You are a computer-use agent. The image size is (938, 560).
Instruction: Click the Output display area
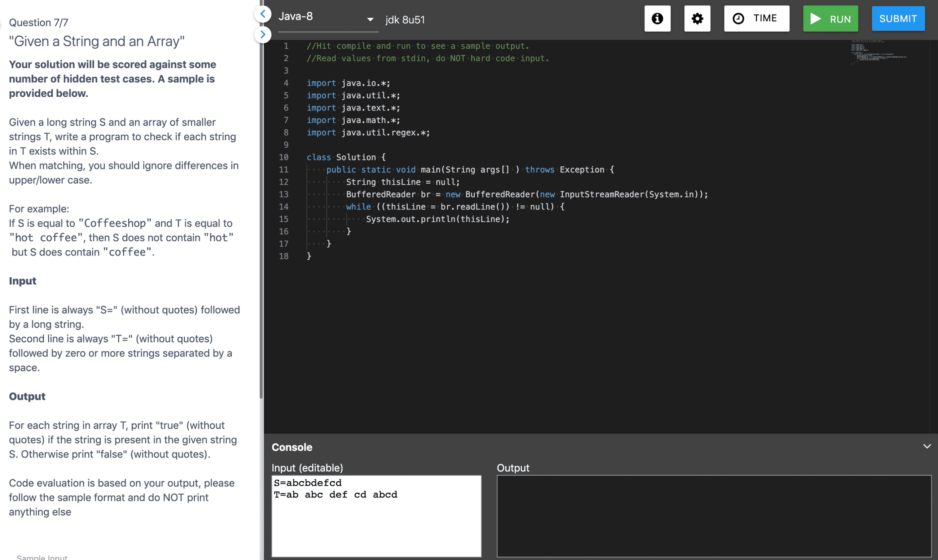tap(713, 517)
